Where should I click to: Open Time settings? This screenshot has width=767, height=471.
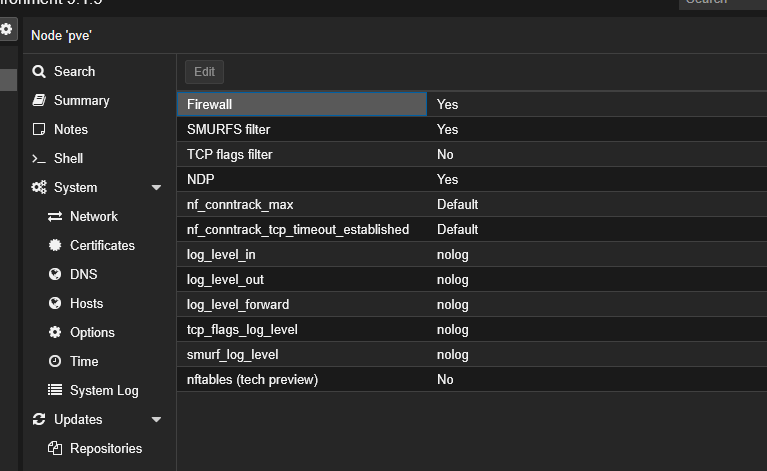coord(84,361)
